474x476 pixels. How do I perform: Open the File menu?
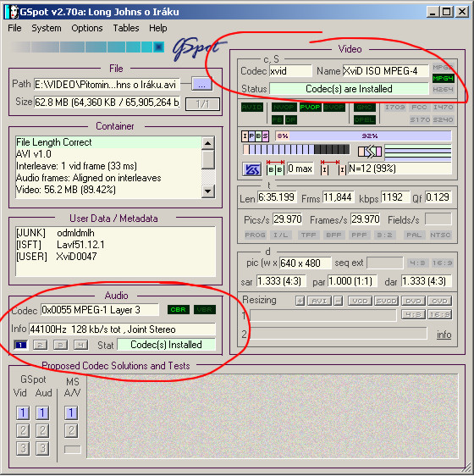(x=14, y=28)
